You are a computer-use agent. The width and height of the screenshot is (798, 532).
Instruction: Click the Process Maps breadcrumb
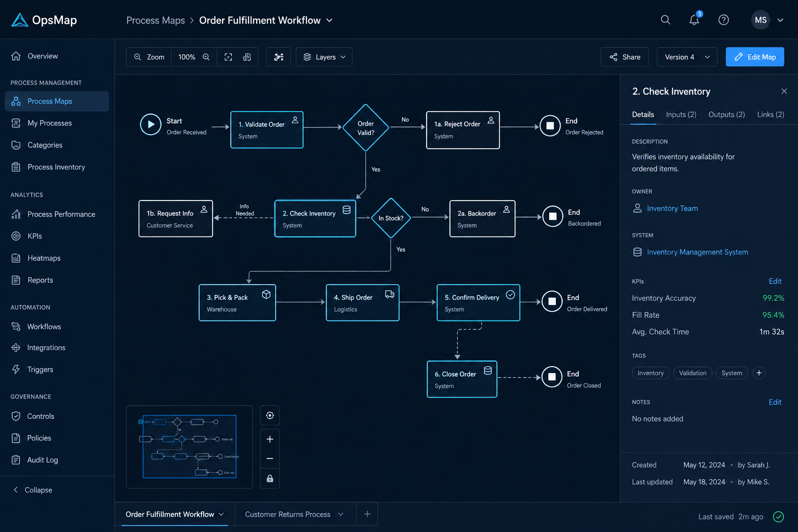coord(155,20)
